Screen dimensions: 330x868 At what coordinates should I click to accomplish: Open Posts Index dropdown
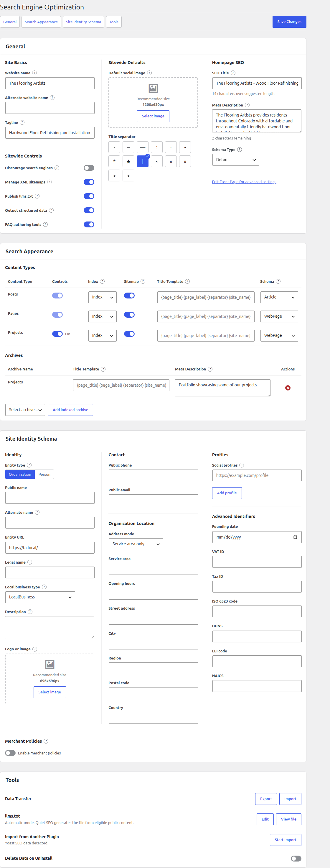[102, 297]
